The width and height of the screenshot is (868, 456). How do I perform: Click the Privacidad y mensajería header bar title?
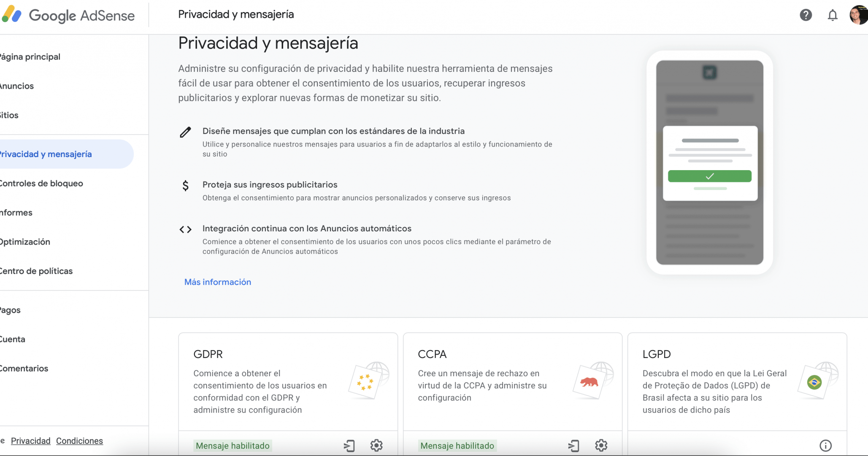click(x=236, y=14)
